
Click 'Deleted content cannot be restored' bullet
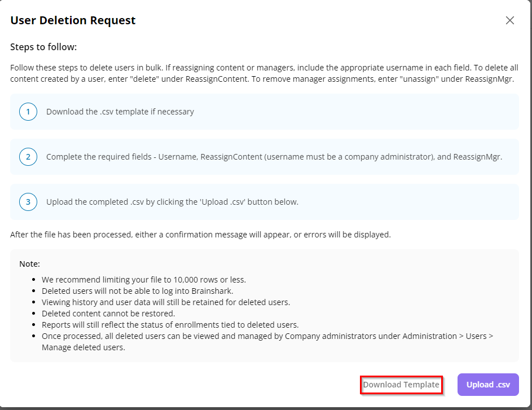coord(108,314)
